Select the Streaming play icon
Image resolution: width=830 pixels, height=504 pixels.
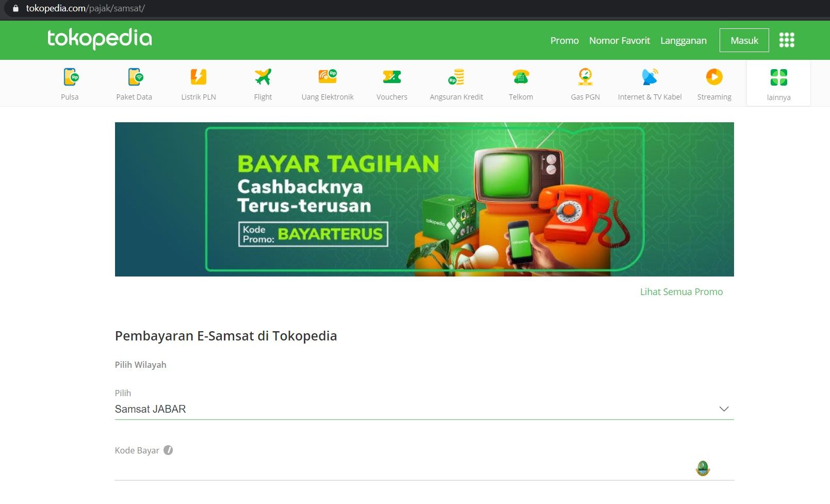714,77
